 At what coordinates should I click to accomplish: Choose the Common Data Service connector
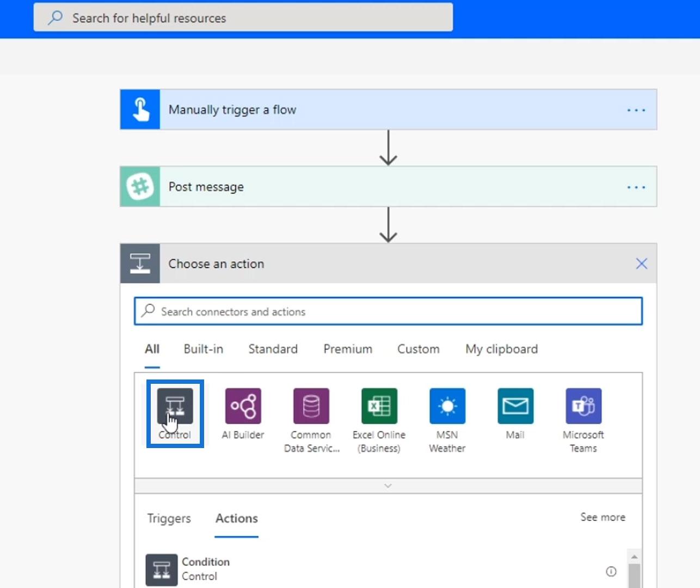pyautogui.click(x=311, y=406)
